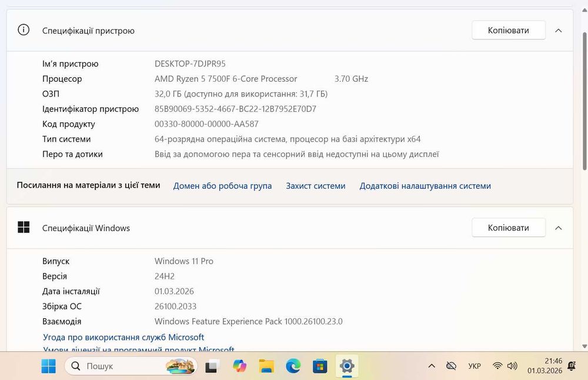Select the install date 01.03.2026 value

pyautogui.click(x=175, y=291)
